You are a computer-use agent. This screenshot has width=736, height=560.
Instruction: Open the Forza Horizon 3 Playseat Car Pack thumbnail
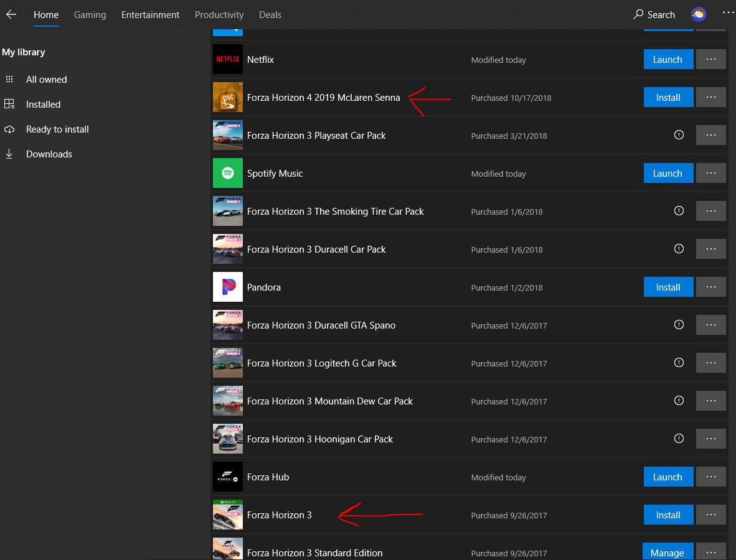[x=228, y=135]
